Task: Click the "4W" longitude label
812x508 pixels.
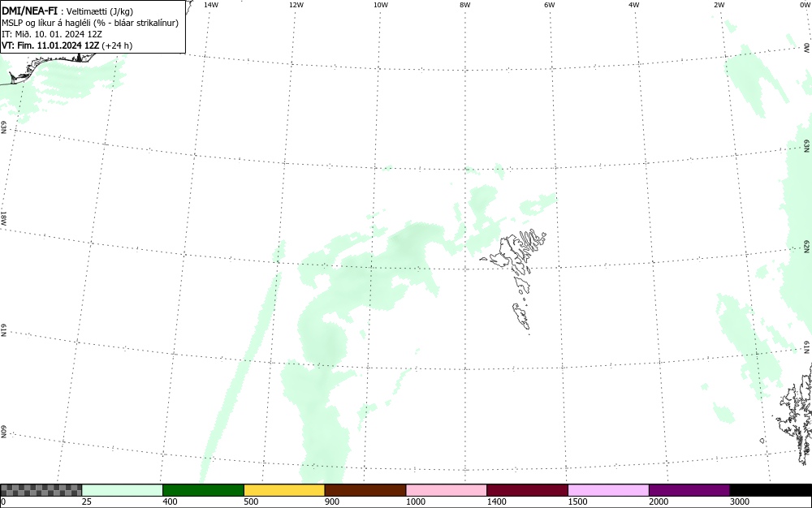Action: click(634, 5)
